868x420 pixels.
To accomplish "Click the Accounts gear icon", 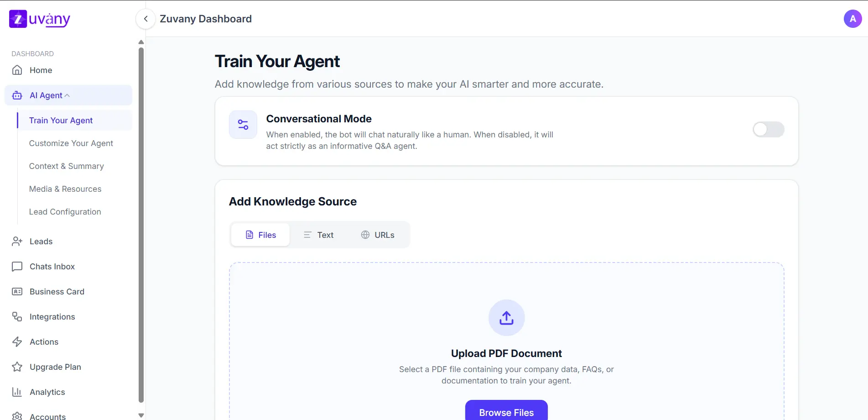I will point(17,416).
